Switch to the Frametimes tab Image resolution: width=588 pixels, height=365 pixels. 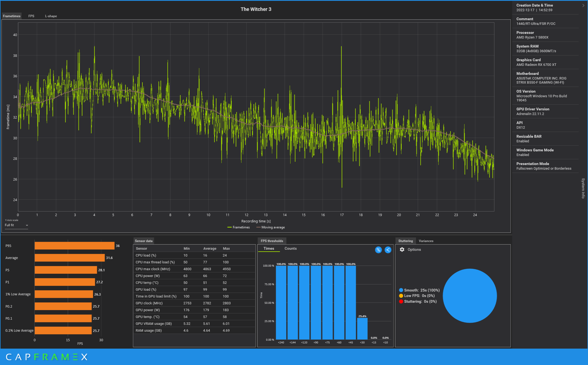click(12, 16)
